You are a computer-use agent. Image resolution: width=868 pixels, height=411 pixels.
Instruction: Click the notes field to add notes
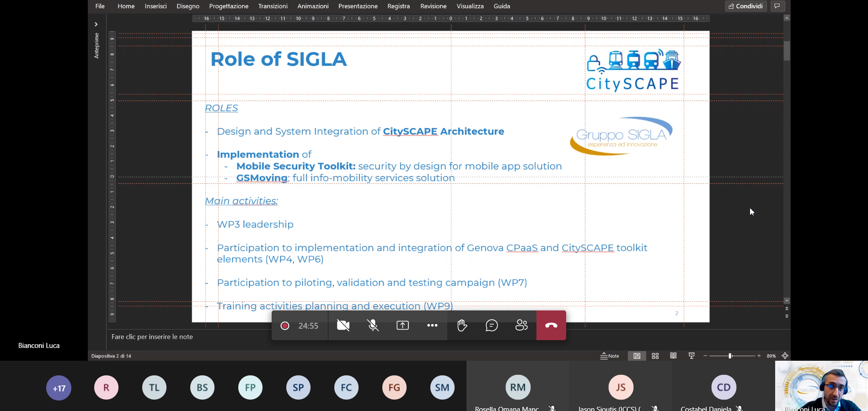(152, 337)
